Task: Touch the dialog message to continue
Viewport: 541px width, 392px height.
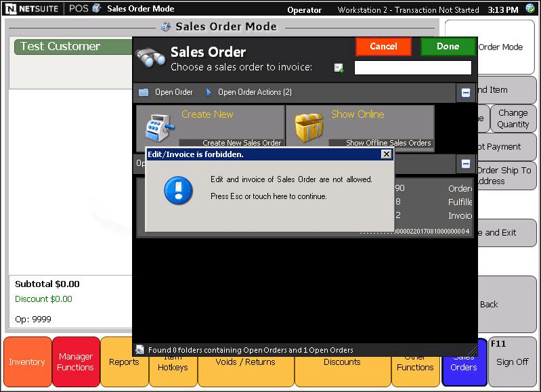Action: 291,188
